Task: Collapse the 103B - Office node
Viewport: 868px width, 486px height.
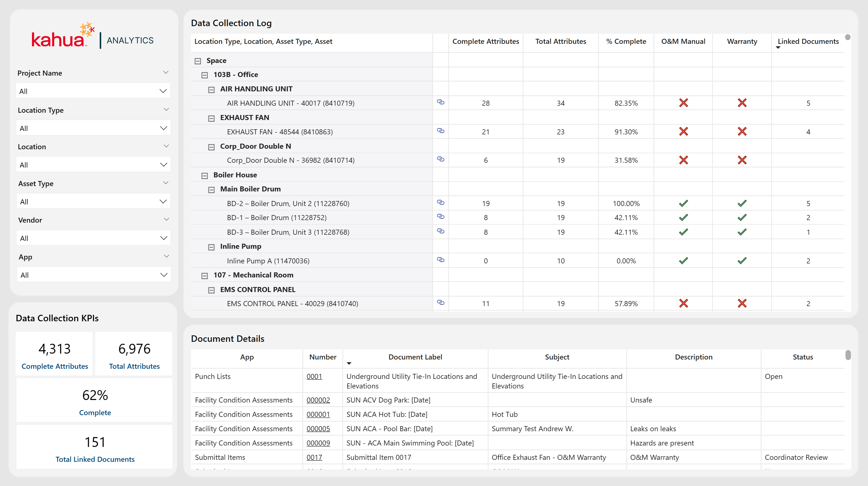Action: coord(204,75)
